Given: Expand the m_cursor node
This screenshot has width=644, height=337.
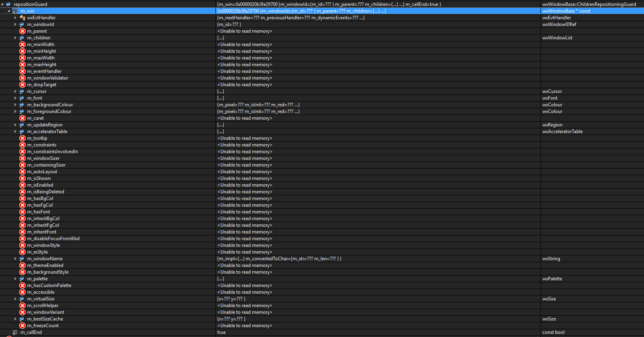Looking at the screenshot, I should click(x=15, y=91).
